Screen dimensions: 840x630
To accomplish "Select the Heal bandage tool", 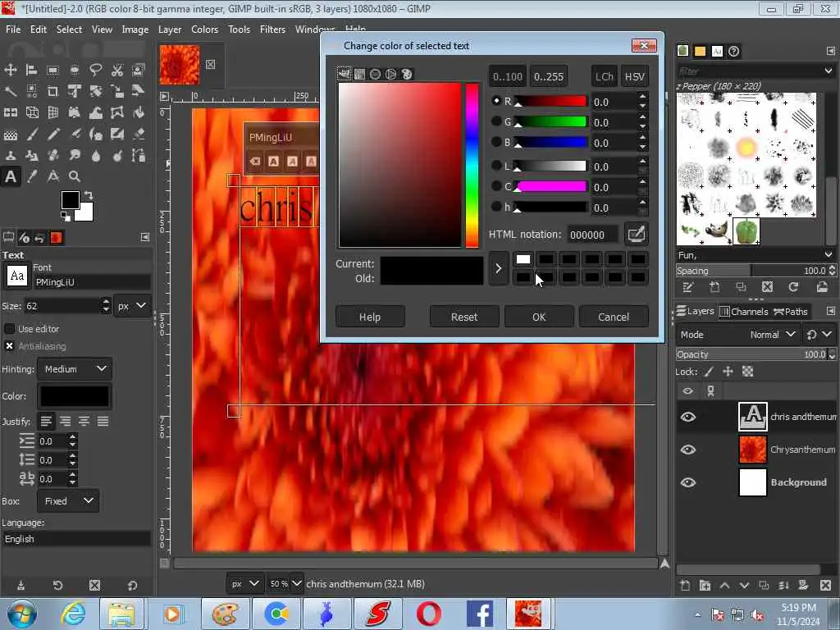I will coord(52,155).
